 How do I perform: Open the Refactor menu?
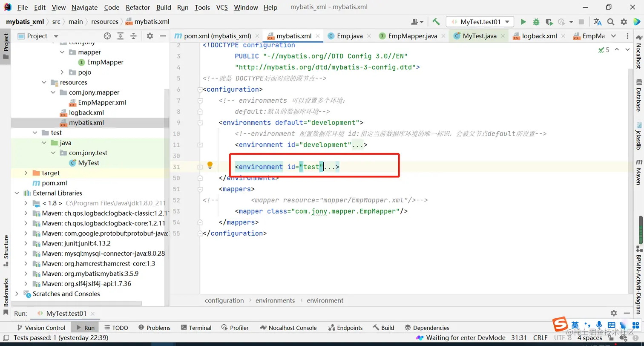tap(138, 8)
